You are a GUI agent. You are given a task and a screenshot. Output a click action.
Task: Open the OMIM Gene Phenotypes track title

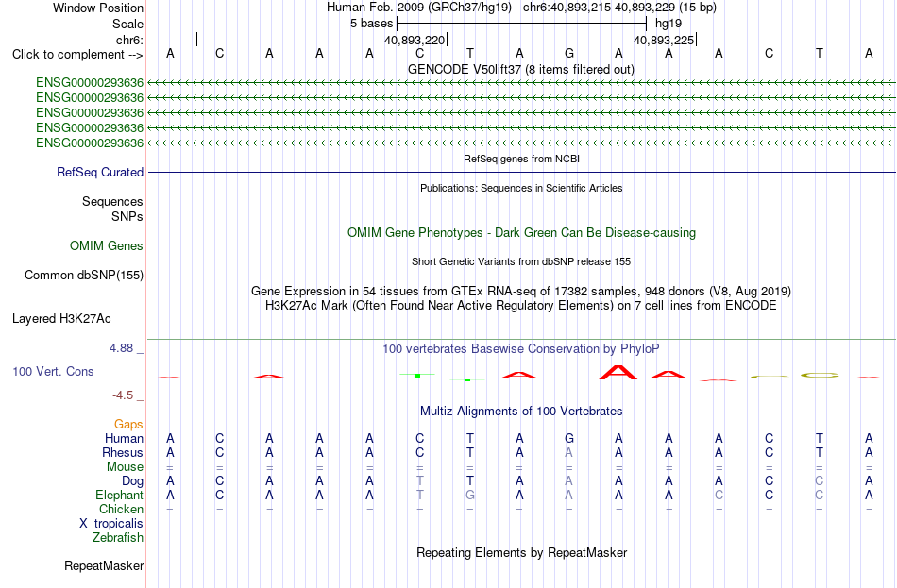[x=521, y=233]
